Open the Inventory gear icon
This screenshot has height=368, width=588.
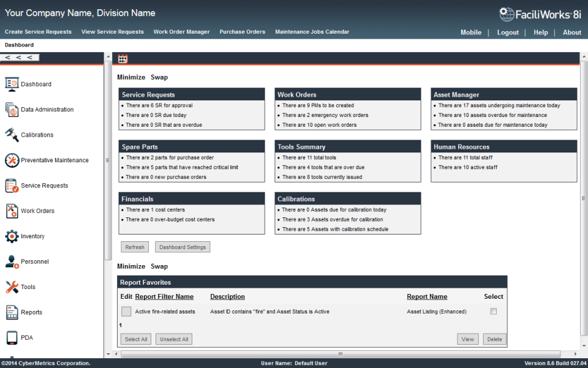pos(12,236)
